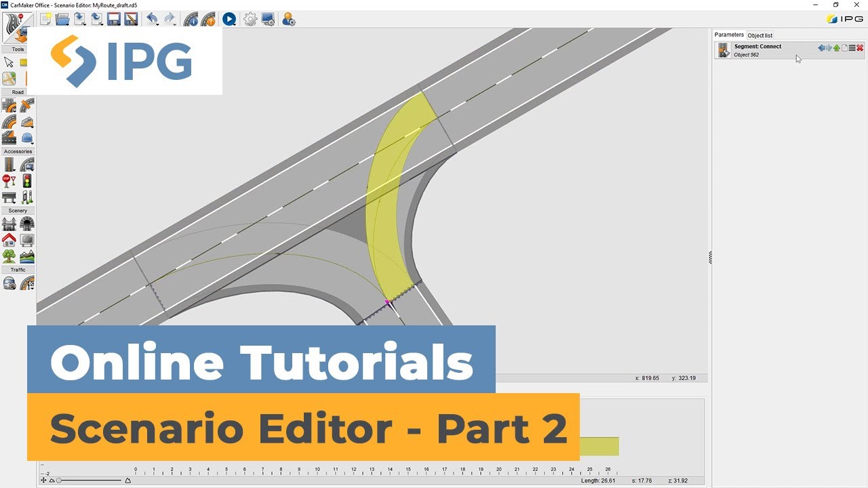Adjust the zoom slider handle at bottom left

click(x=58, y=480)
